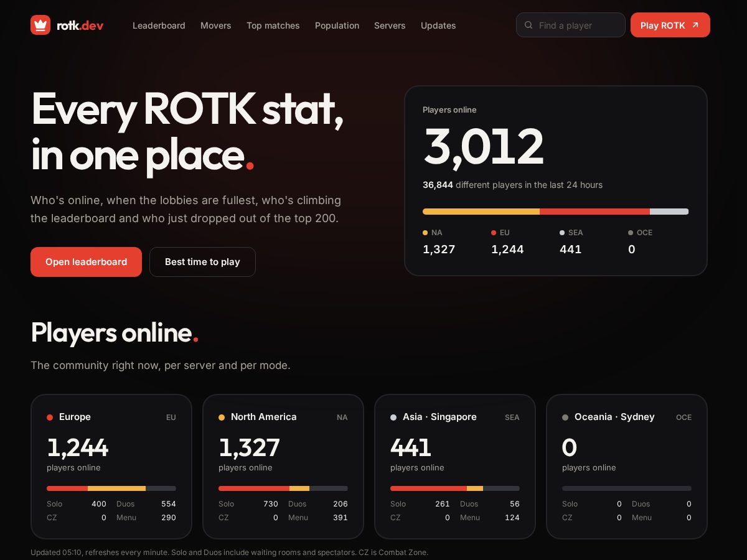Screen dimensions: 747x560
Task: Click the NA legend label in hero
Action: pyautogui.click(x=436, y=233)
